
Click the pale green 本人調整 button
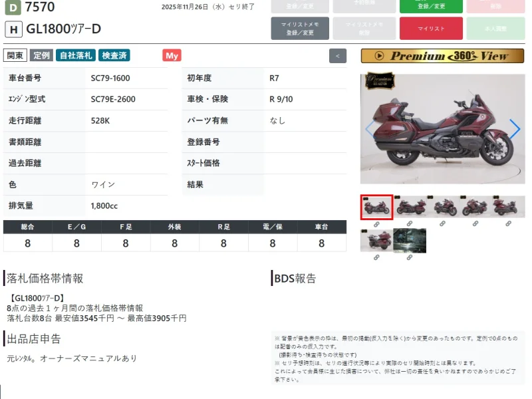(x=495, y=29)
